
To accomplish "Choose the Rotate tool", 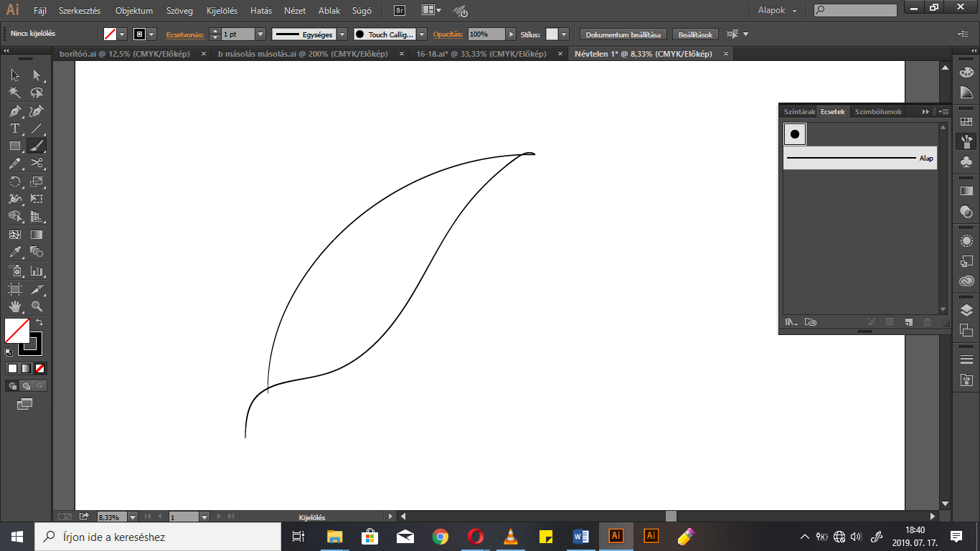I will (15, 182).
